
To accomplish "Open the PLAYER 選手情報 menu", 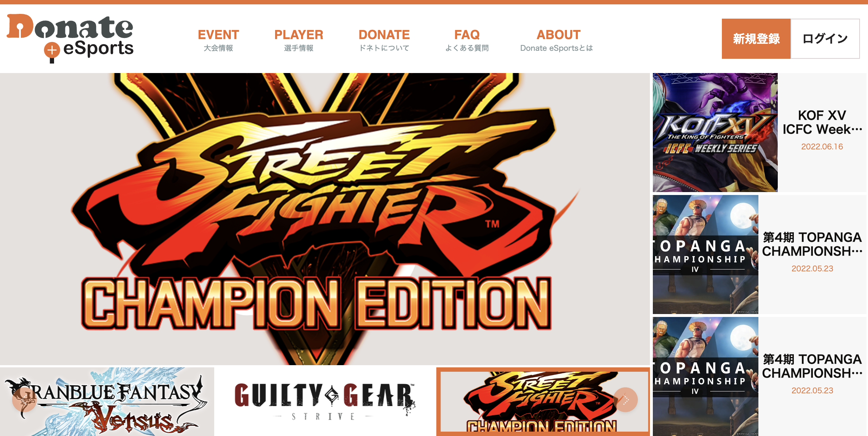I will click(x=299, y=40).
